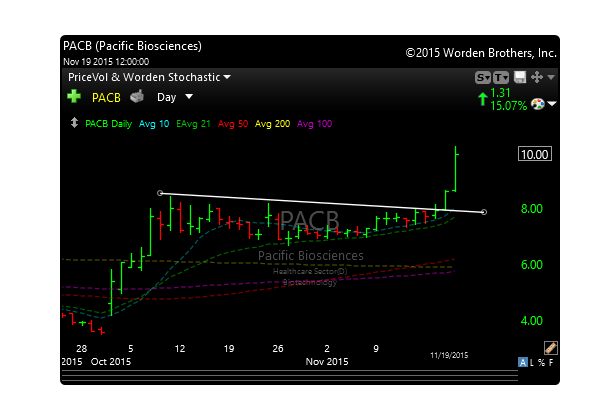This screenshot has width=600, height=400.
Task: Toggle the arithmetic scale 'A' button
Action: point(522,362)
